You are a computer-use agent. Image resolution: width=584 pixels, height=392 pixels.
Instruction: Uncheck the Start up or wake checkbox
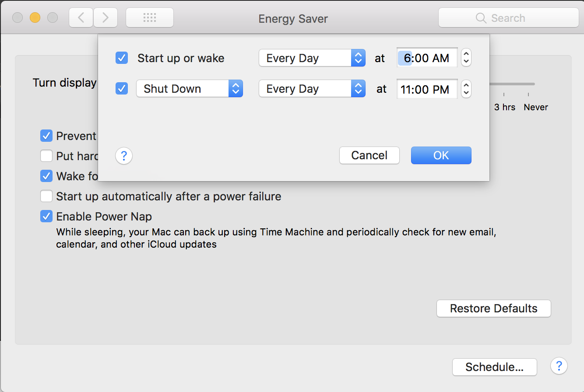pyautogui.click(x=122, y=58)
